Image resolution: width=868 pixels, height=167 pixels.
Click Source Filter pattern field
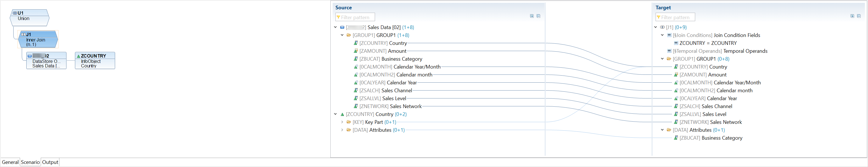click(x=355, y=17)
